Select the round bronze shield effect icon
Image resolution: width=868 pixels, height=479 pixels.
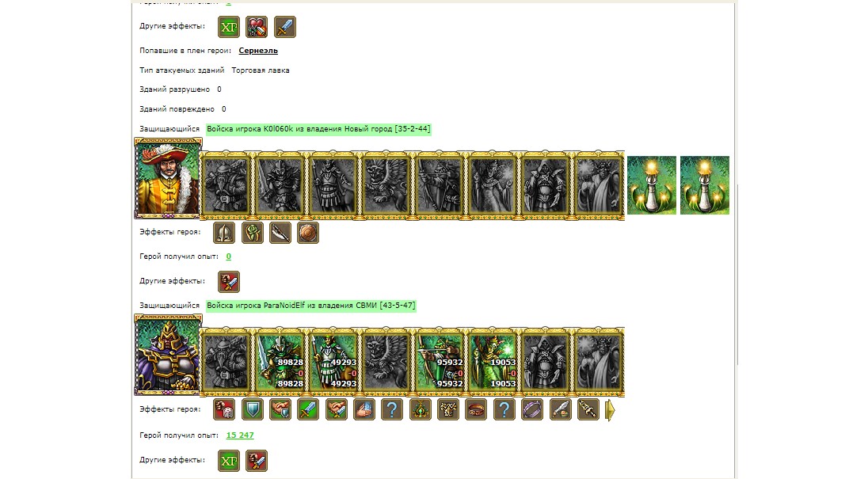point(308,233)
